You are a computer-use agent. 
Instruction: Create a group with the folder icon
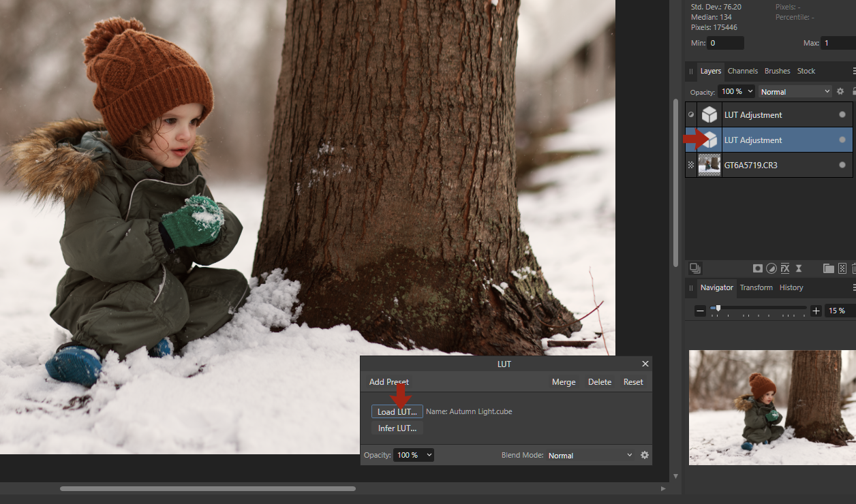point(828,268)
